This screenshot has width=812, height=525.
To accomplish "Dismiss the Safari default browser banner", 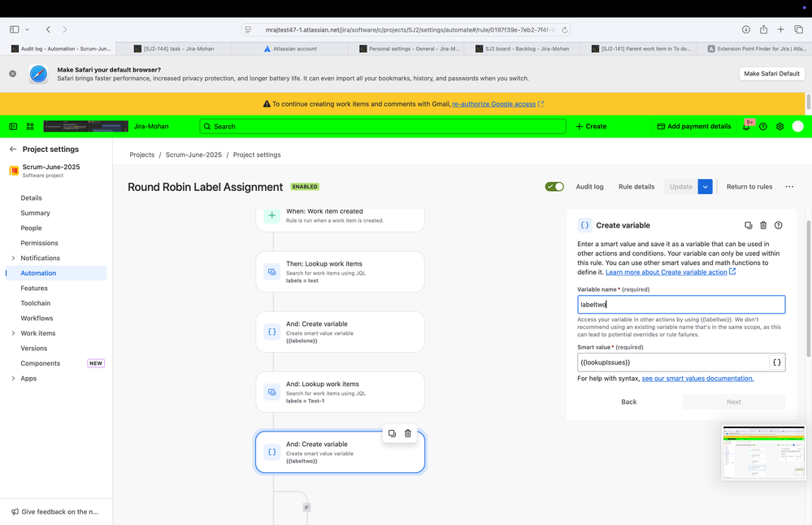I will pos(12,73).
